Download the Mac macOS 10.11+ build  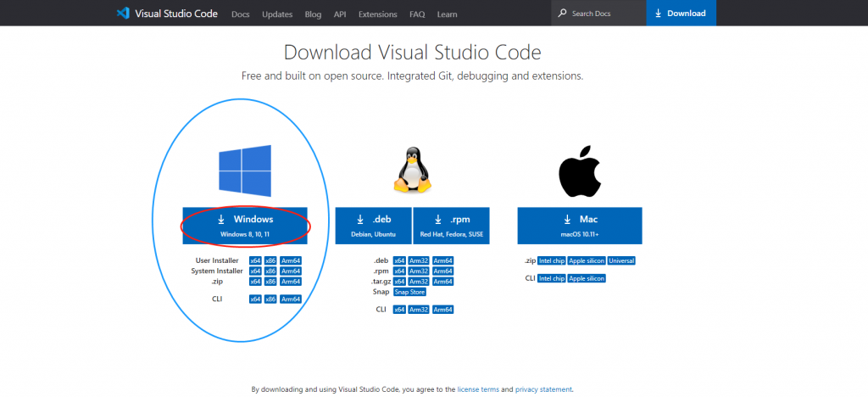[x=580, y=226]
